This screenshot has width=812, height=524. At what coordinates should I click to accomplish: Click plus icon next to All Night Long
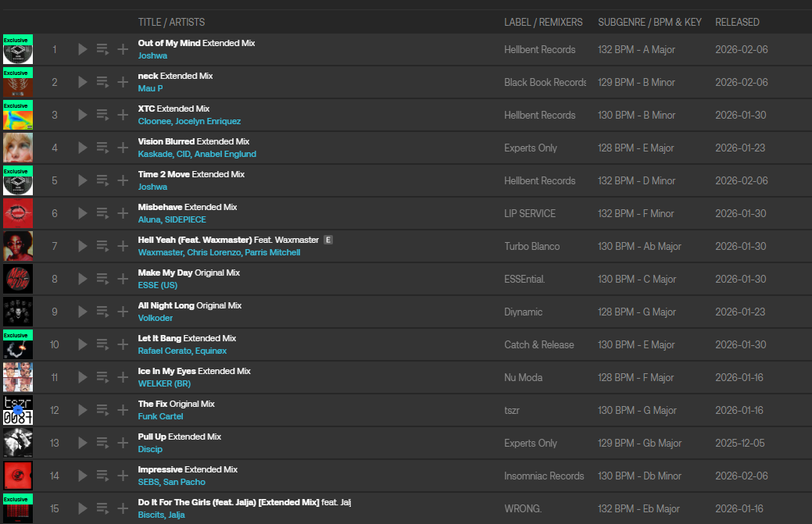tap(123, 312)
